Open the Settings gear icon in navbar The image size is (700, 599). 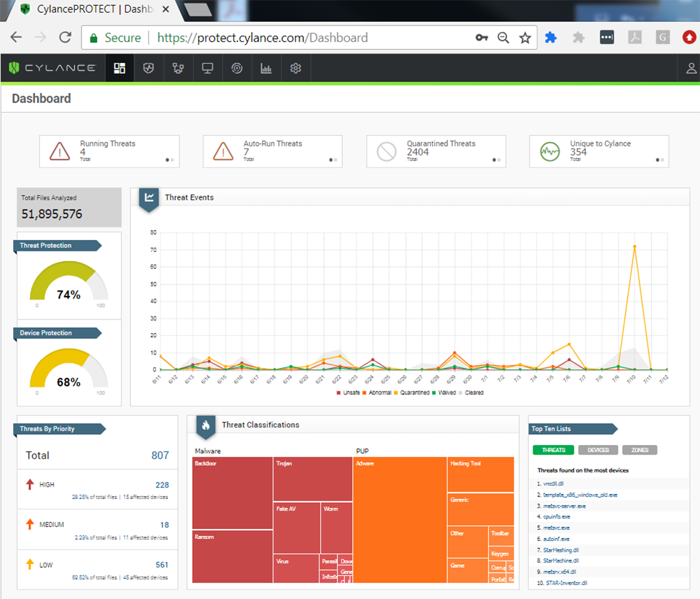295,68
